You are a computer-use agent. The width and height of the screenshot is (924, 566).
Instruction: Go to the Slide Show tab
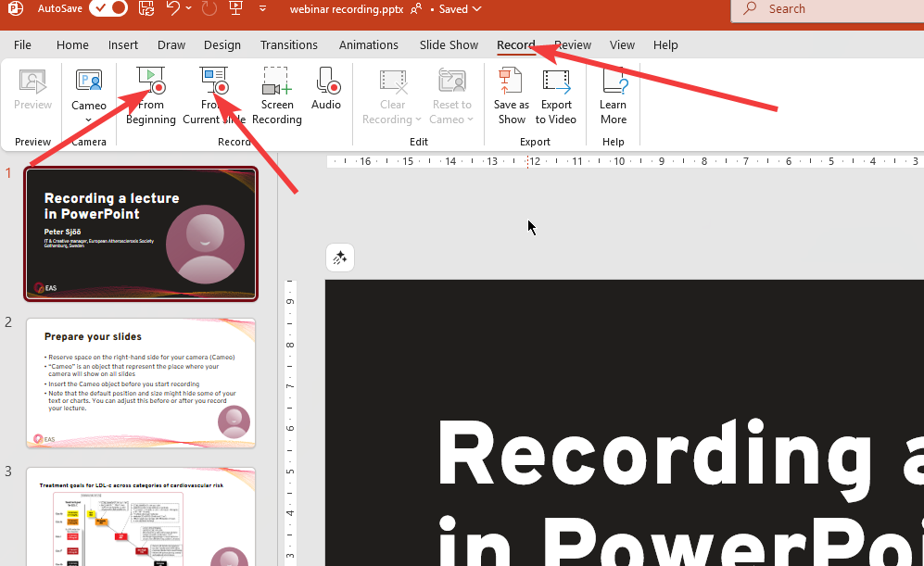tap(449, 44)
